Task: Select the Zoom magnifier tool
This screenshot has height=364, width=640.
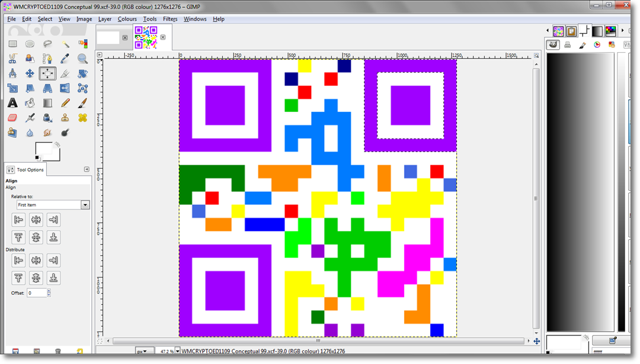Action: tap(82, 59)
